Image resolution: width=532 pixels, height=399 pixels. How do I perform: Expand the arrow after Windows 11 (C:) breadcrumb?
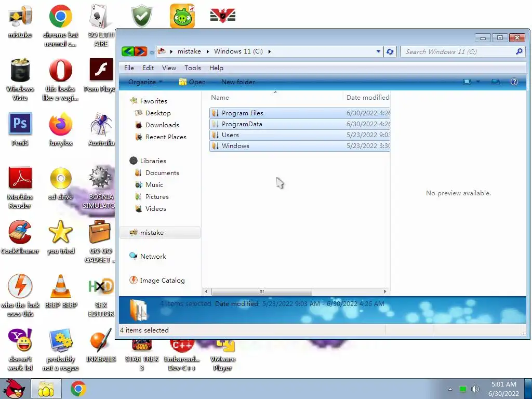click(270, 51)
